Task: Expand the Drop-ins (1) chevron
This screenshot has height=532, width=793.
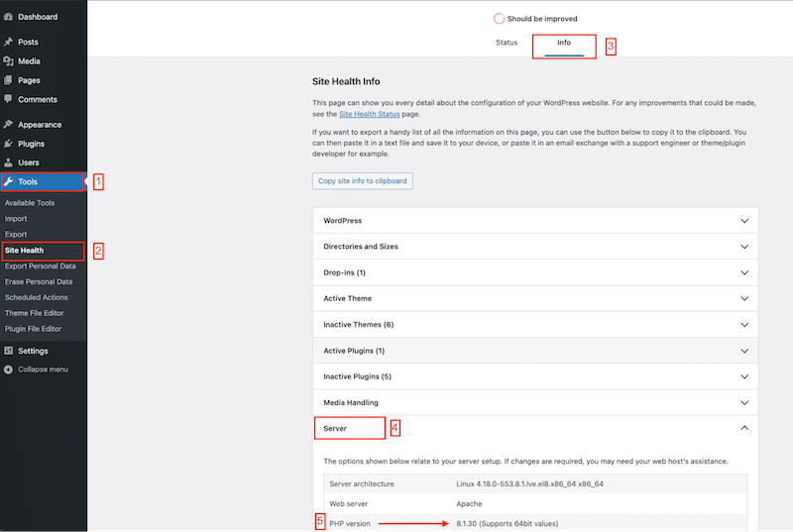Action: (x=744, y=272)
